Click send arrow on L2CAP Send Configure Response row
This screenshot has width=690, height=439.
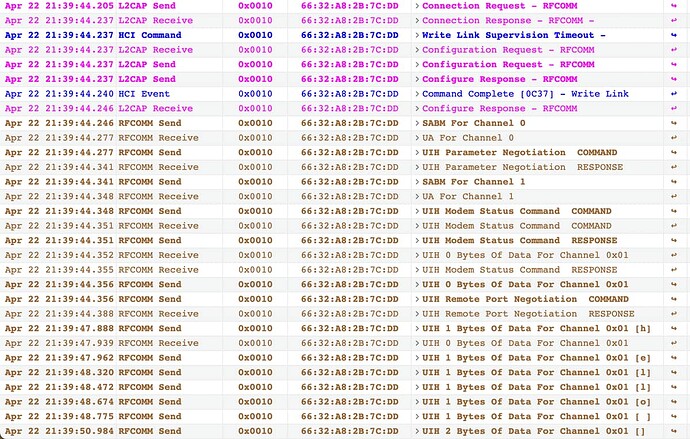click(674, 79)
